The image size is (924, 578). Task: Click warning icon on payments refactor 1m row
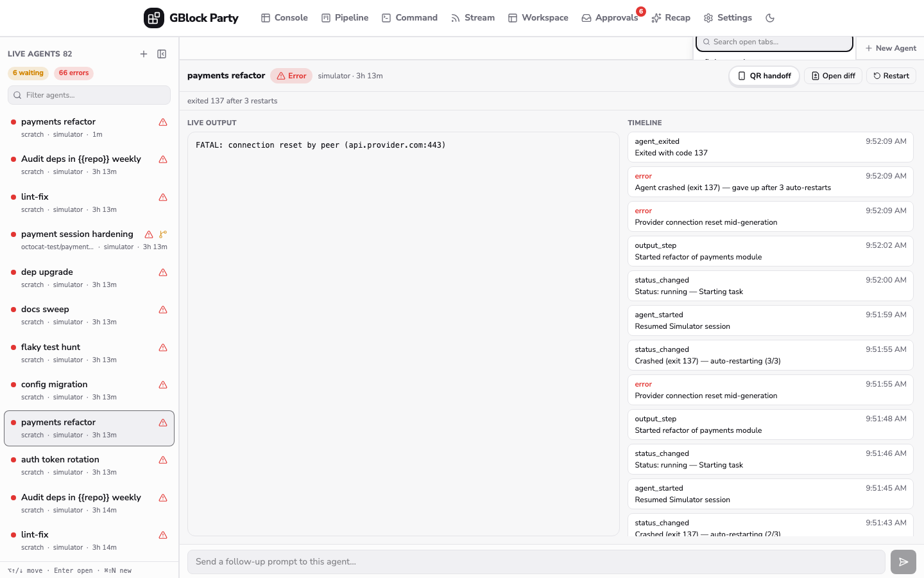[x=163, y=122]
